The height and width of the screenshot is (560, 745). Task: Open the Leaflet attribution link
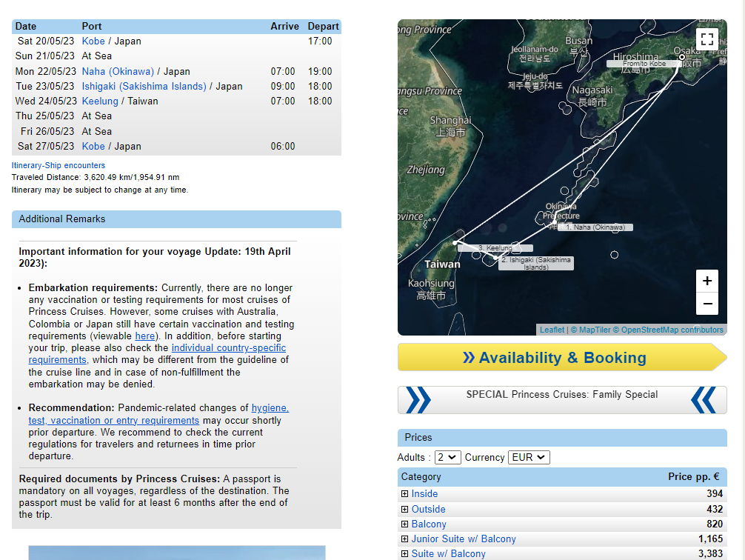(552, 330)
